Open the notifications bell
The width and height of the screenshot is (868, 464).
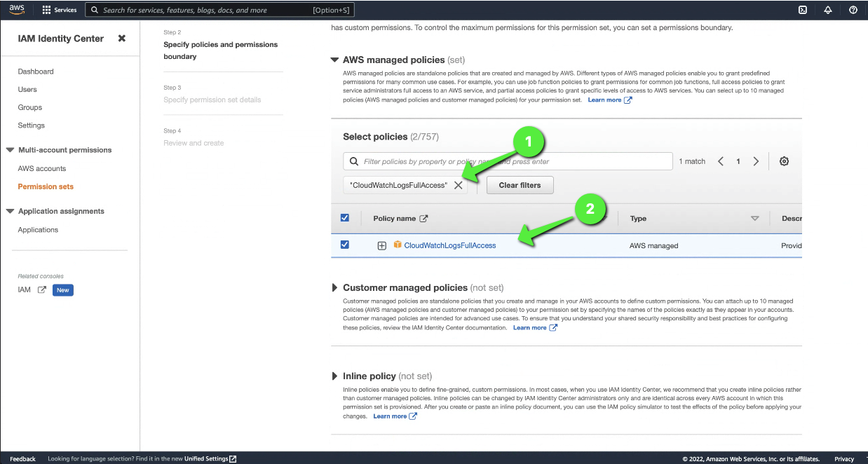[828, 10]
